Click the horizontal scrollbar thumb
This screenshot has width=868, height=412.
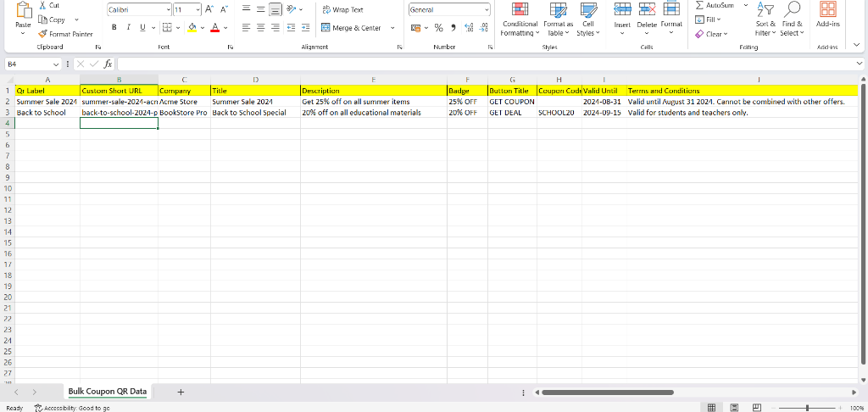point(607,392)
